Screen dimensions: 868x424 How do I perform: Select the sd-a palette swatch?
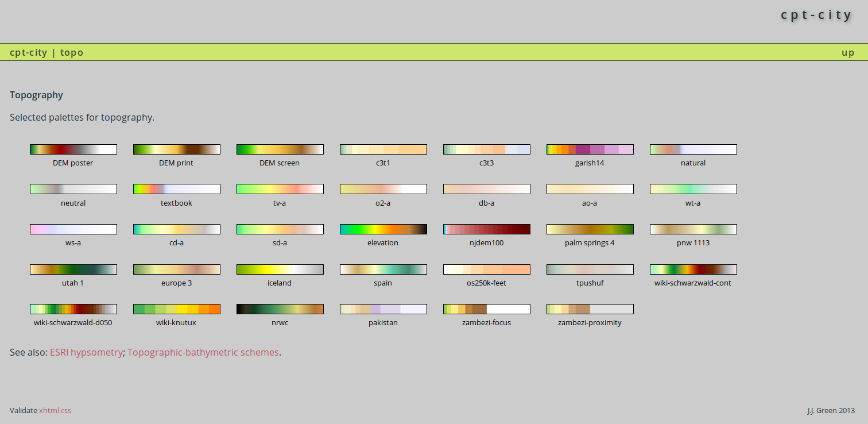280,229
